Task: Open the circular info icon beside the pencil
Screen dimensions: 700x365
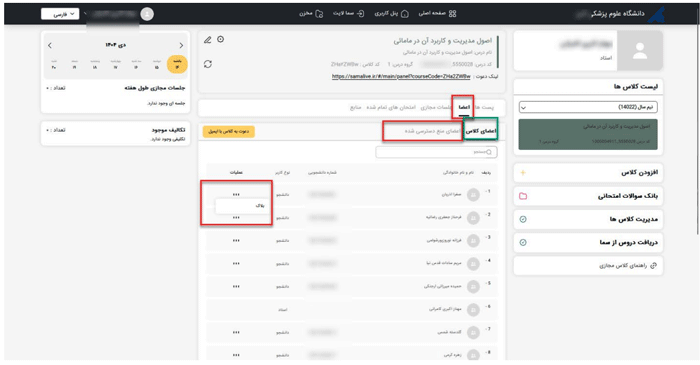Action: click(221, 39)
